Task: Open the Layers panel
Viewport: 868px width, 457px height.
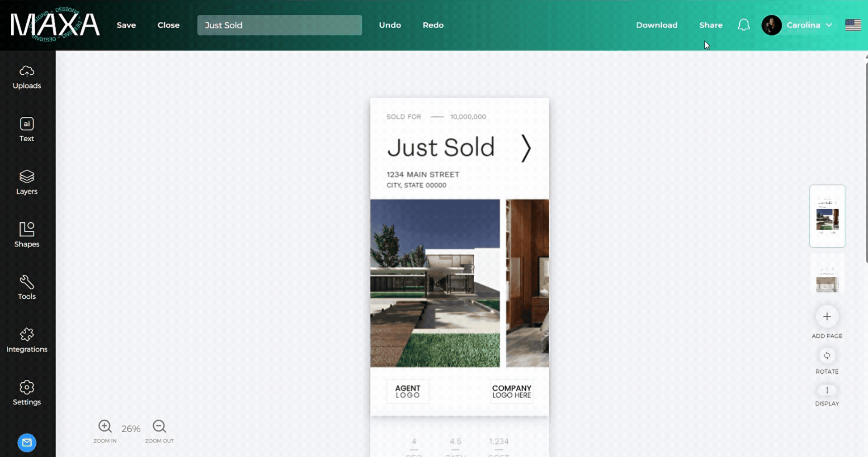Action: [x=27, y=182]
